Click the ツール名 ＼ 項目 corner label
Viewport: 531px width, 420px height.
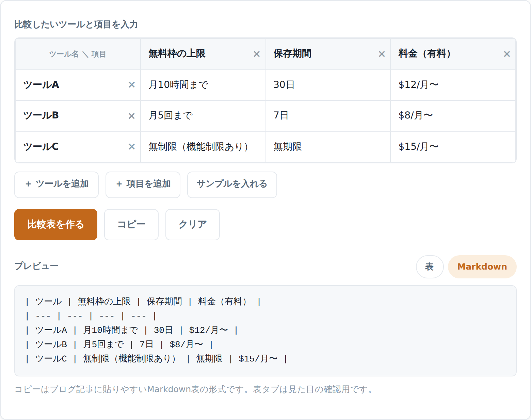(78, 54)
